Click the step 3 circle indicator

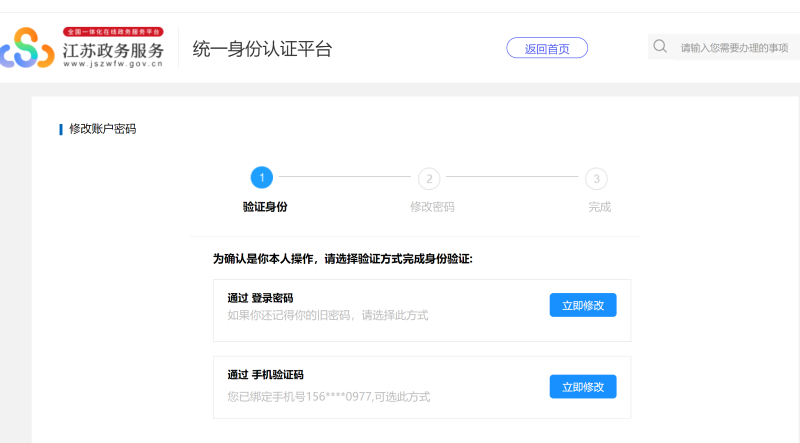(x=596, y=178)
